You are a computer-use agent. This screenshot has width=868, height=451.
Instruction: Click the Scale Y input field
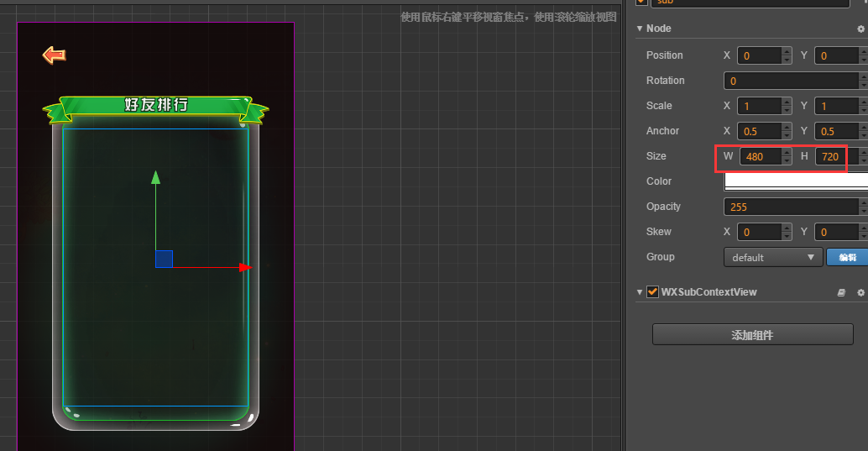tap(836, 106)
